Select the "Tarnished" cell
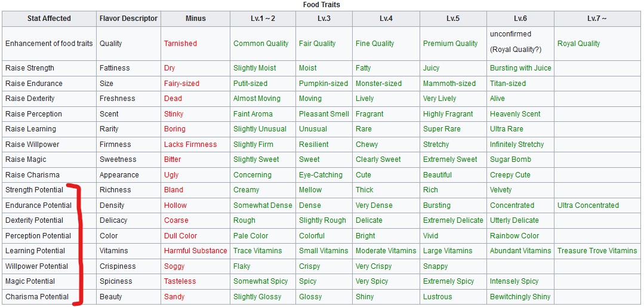644x307 pixels. (180, 44)
